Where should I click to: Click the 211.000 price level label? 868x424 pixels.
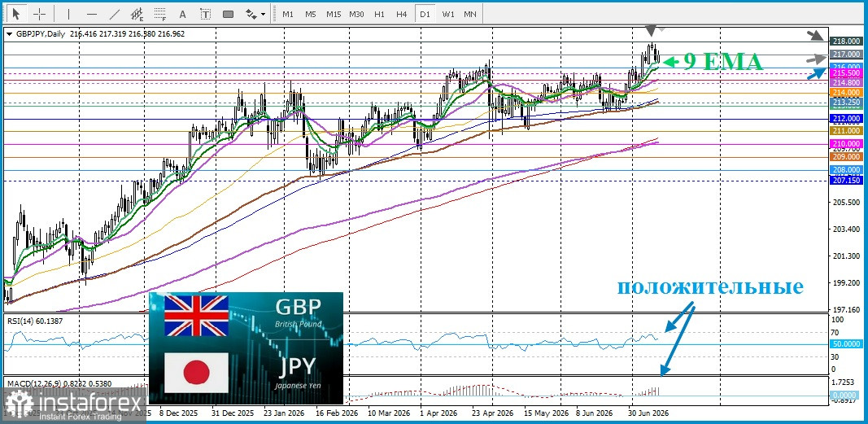click(845, 131)
